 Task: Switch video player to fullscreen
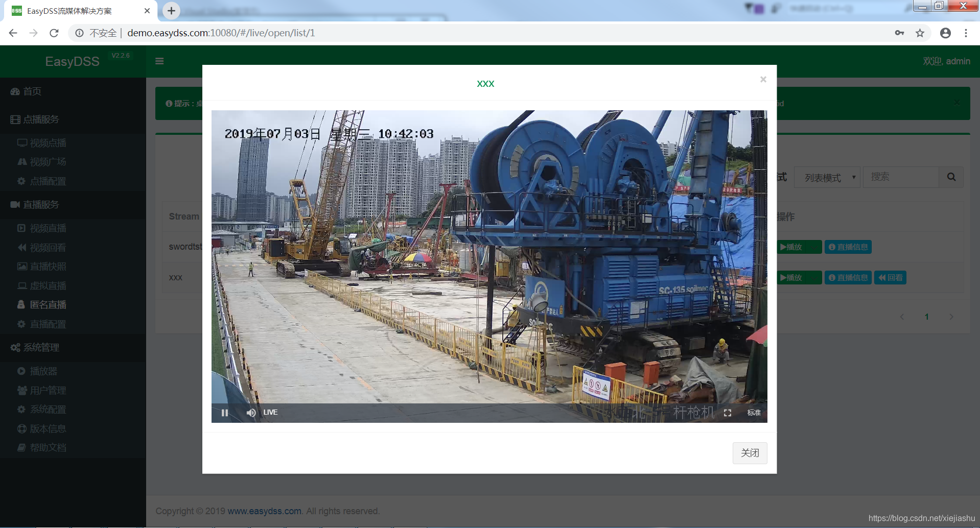(728, 413)
